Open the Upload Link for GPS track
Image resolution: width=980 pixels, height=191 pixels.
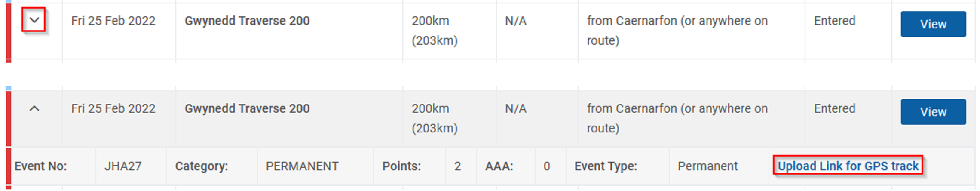click(848, 166)
